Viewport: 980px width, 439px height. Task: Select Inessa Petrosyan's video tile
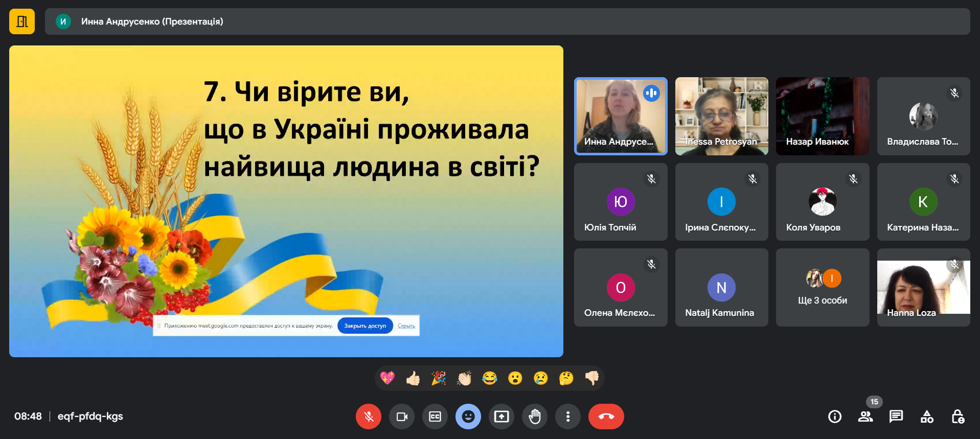coord(721,116)
